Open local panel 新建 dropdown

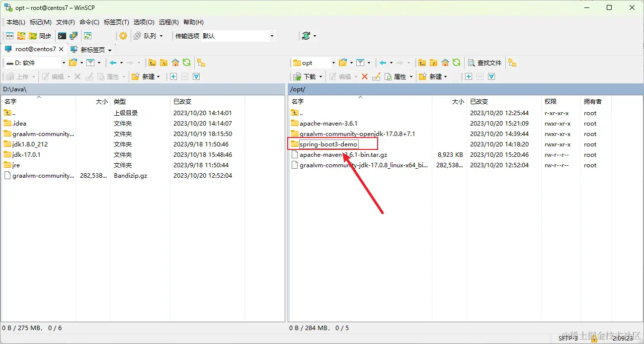tap(146, 76)
